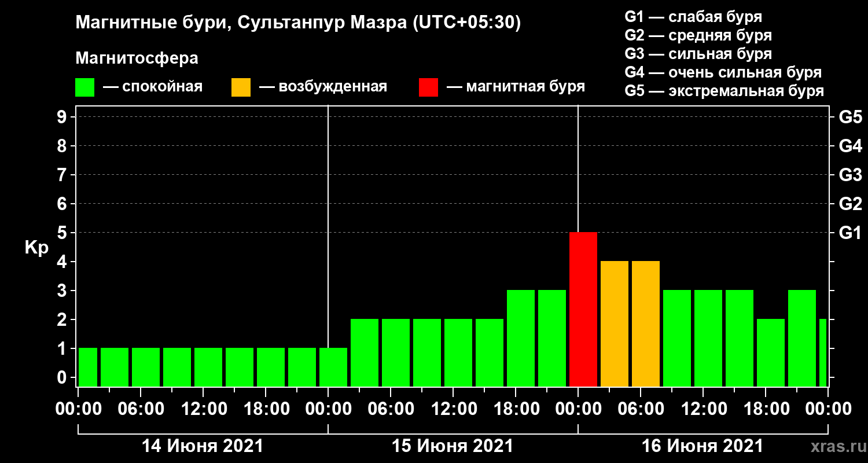Click the '12:00' time label above 16 Июня
Viewport: 868px width, 463px height.
703,409
